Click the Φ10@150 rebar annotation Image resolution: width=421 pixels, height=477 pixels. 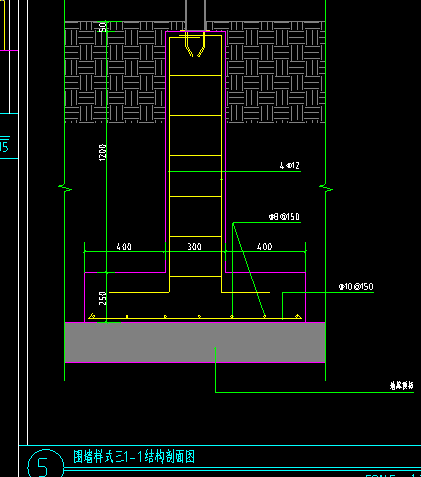click(x=356, y=287)
